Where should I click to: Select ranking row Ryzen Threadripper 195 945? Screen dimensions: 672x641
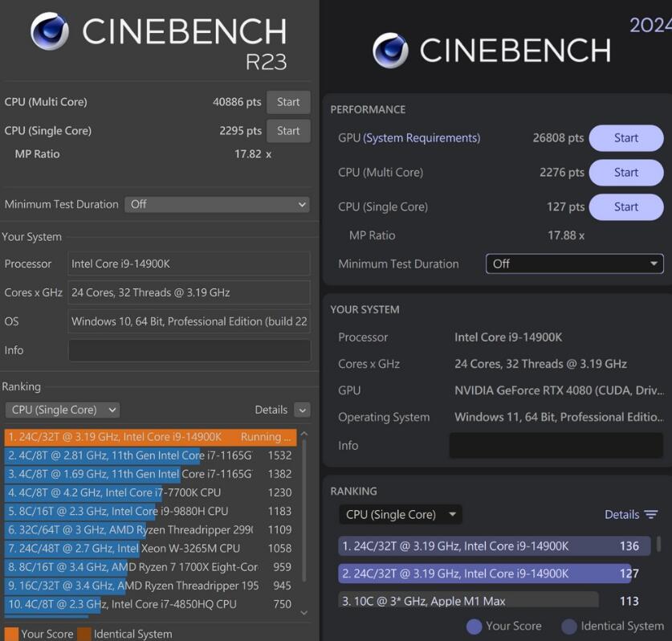pyautogui.click(x=150, y=586)
